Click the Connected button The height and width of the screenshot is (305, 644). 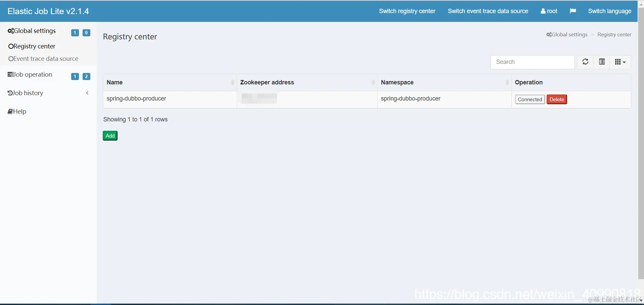point(530,100)
